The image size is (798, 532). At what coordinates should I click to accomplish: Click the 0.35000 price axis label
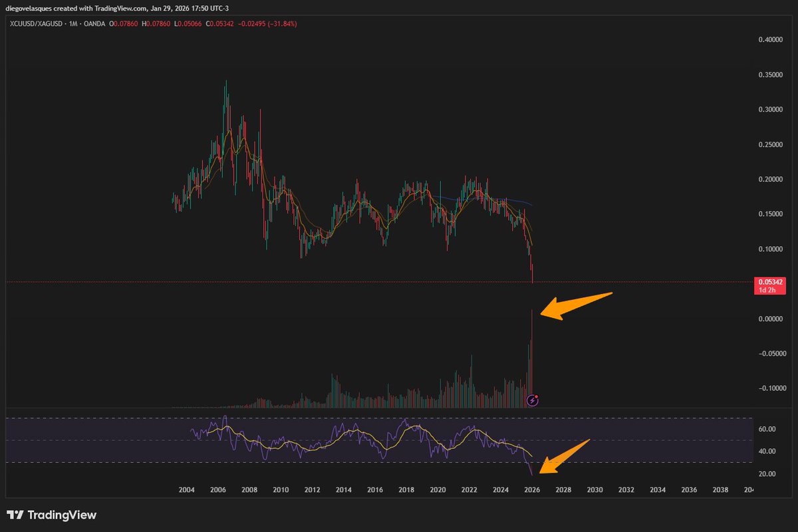pos(771,75)
